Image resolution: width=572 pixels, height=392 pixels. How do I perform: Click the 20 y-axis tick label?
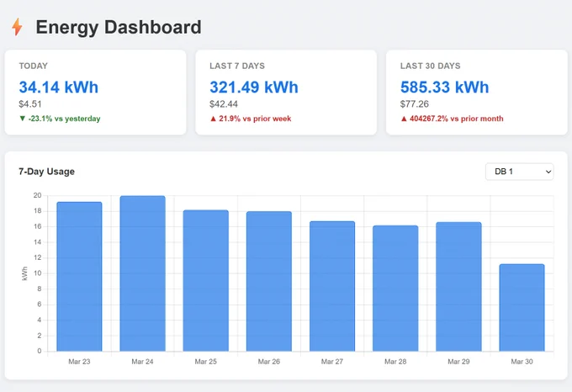tap(37, 195)
